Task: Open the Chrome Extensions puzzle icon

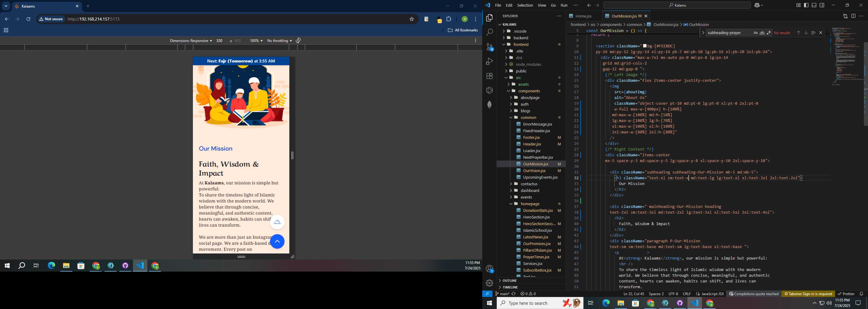Action: [448, 19]
